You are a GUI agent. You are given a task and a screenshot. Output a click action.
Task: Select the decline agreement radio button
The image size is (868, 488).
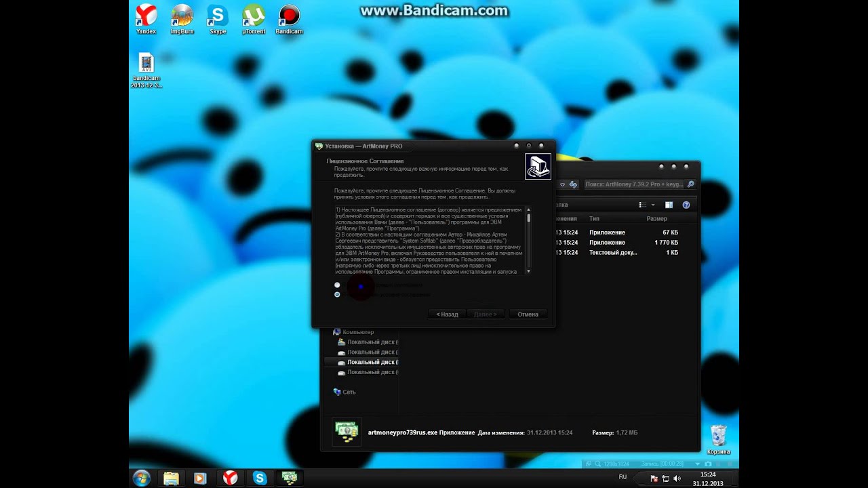point(337,295)
